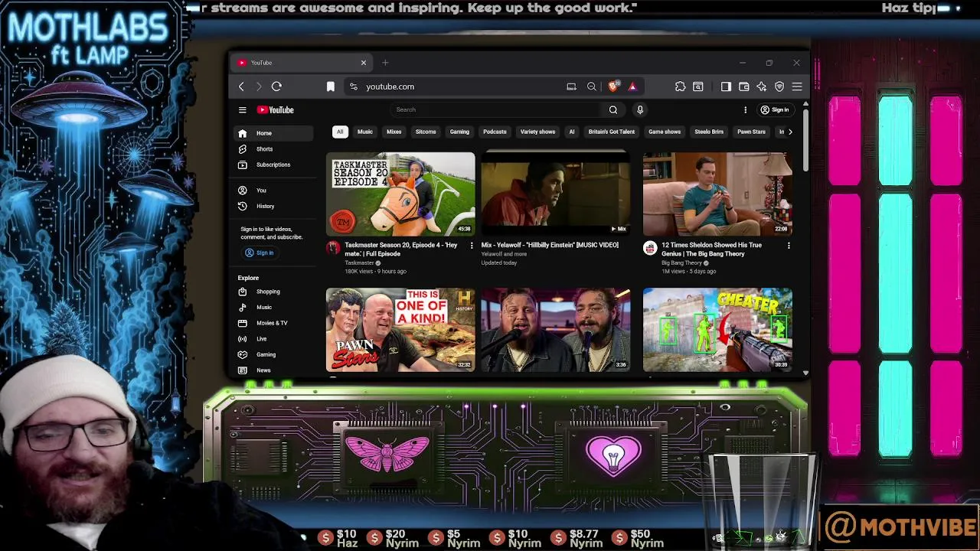Select the Game shows filter chip
The height and width of the screenshot is (551, 980).
tap(665, 132)
